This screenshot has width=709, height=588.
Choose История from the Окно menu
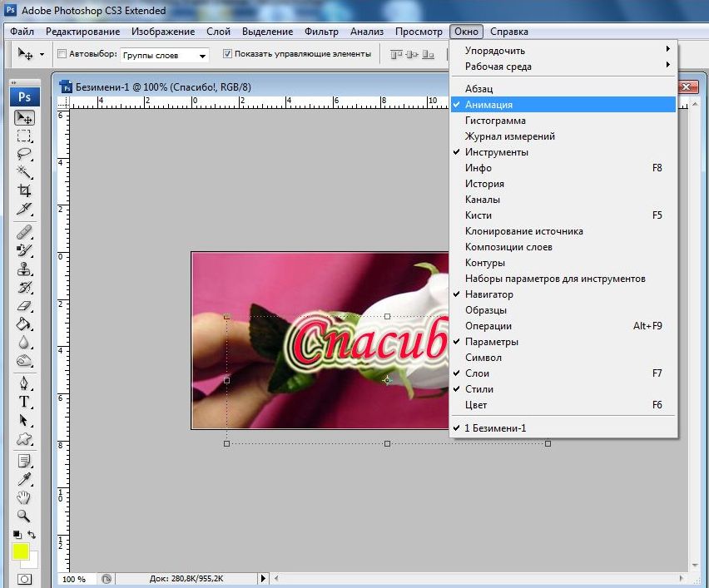click(x=563, y=184)
